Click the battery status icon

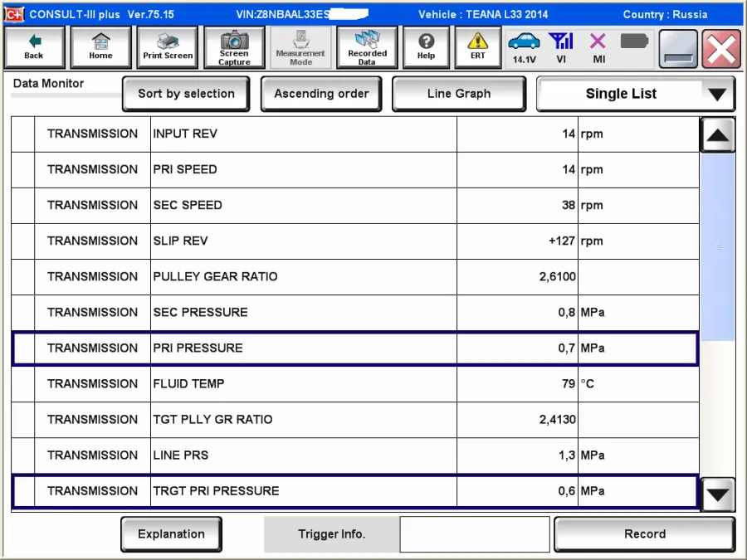[x=635, y=41]
